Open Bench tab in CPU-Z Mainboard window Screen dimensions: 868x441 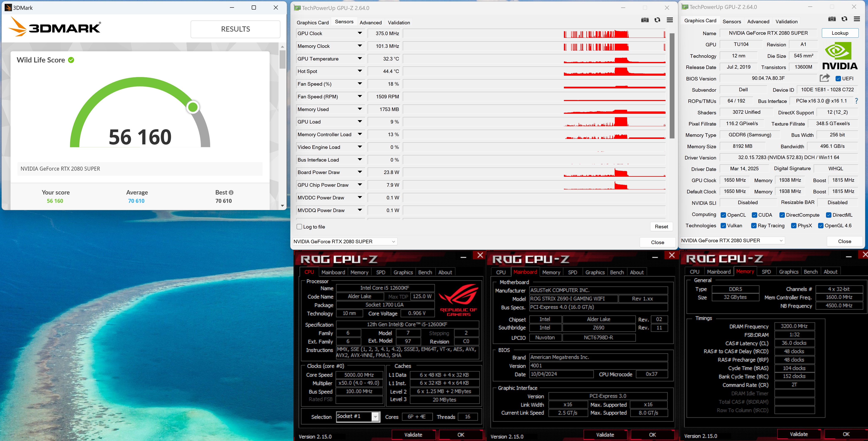pos(617,272)
